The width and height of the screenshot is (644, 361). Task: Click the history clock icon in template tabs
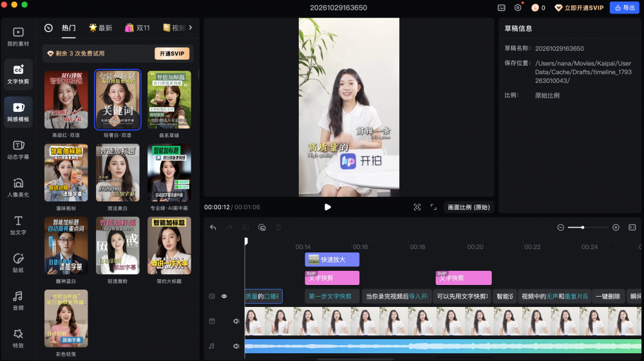click(48, 28)
